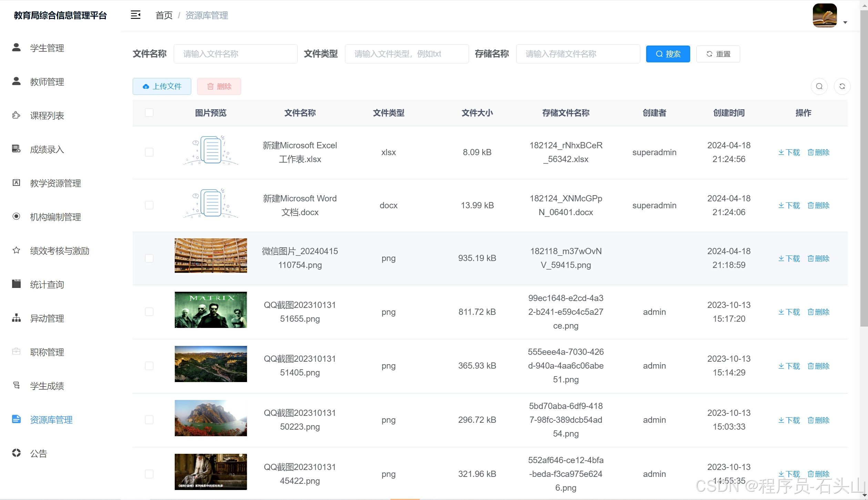868x500 pixels.
Task: Click the red 删除 batch button
Action: click(x=219, y=86)
